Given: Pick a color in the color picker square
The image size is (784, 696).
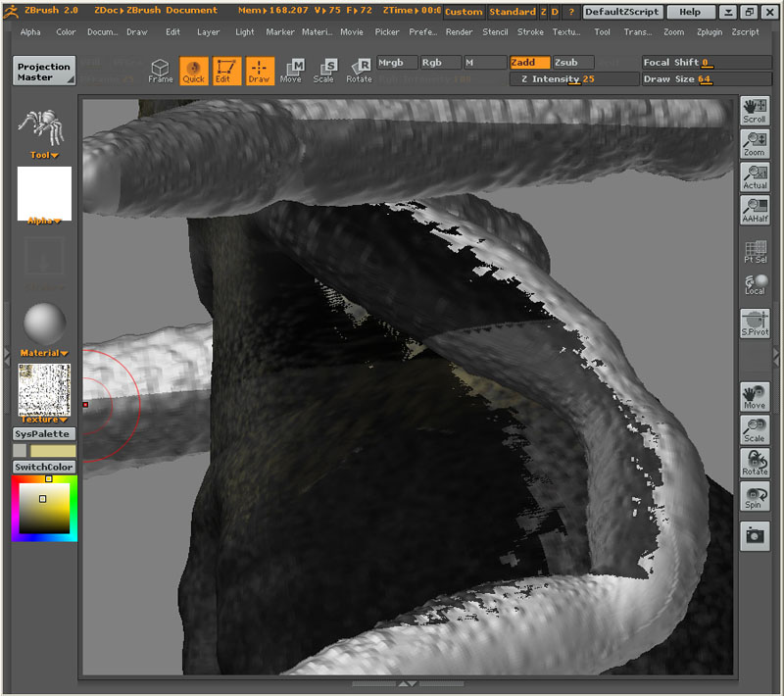Looking at the screenshot, I should coord(44,508).
